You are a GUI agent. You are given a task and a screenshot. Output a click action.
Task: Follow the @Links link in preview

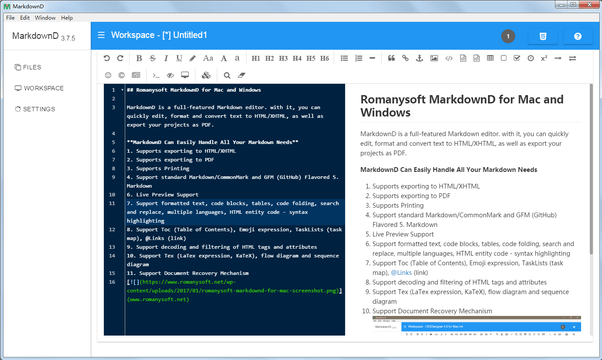pyautogui.click(x=401, y=273)
